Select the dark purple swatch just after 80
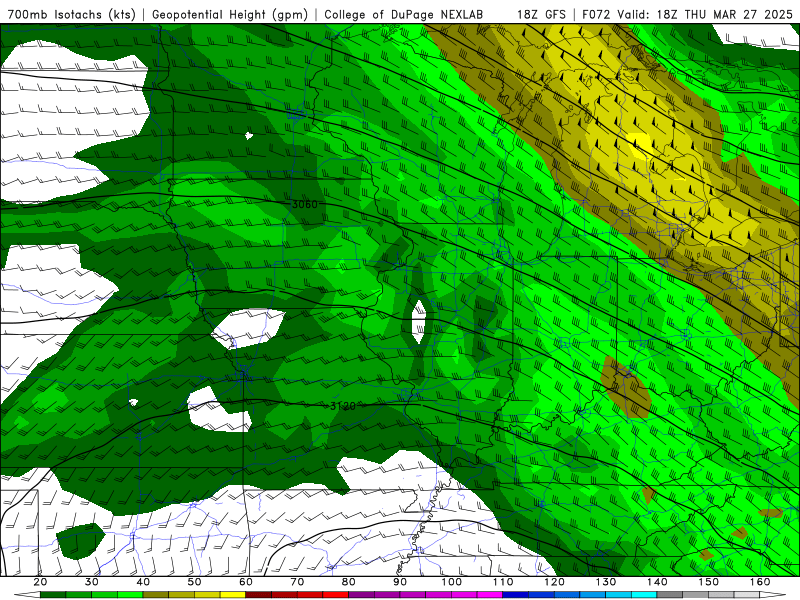The image size is (800, 600). click(362, 595)
